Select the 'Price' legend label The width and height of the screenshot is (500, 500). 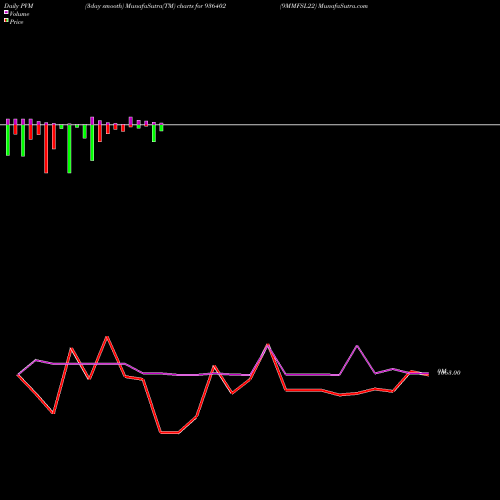(x=16, y=22)
